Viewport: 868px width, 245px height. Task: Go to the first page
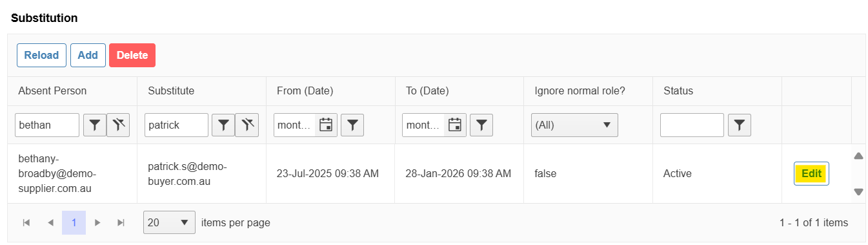pyautogui.click(x=26, y=223)
